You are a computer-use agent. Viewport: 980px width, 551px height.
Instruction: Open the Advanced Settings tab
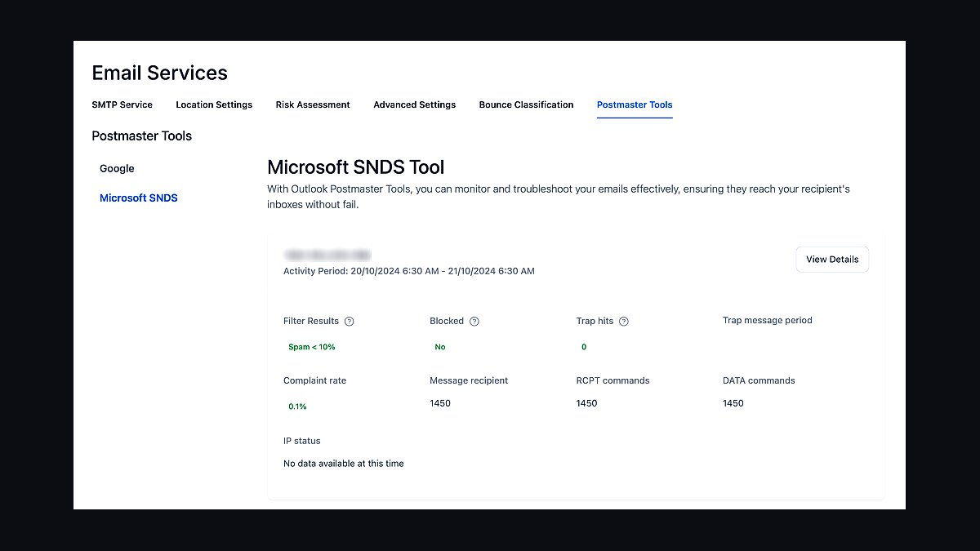[415, 104]
